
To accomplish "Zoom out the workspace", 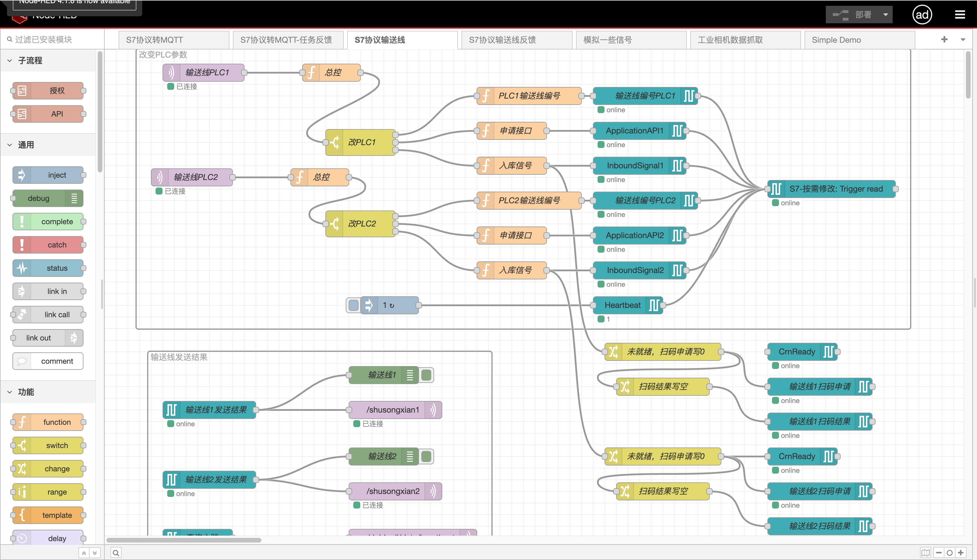I will click(x=939, y=553).
